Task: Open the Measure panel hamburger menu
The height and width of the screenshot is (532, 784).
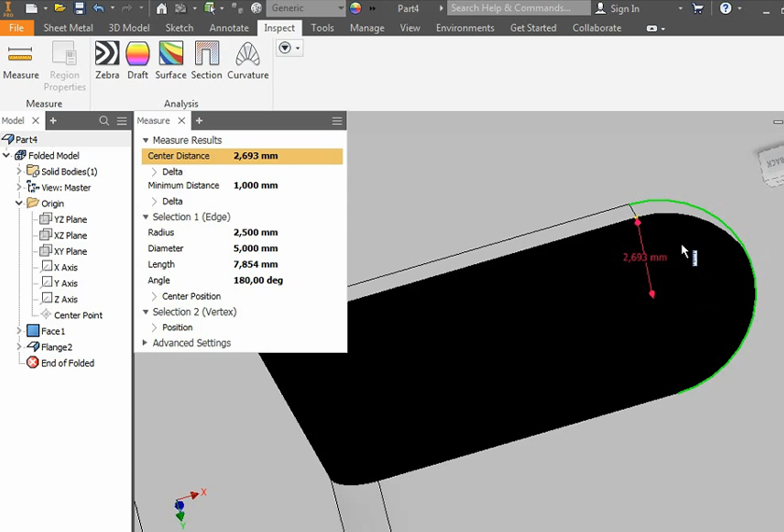Action: point(337,121)
